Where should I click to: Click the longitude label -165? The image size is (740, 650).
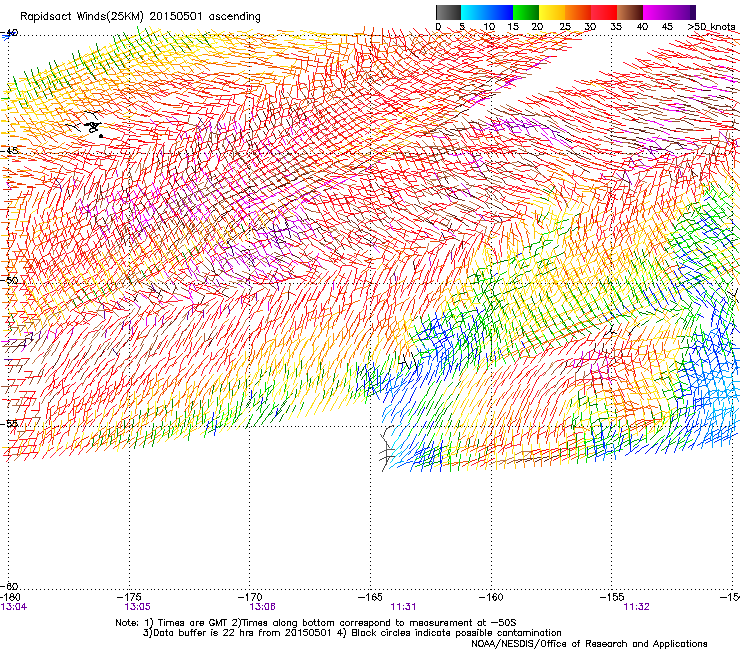[370, 597]
